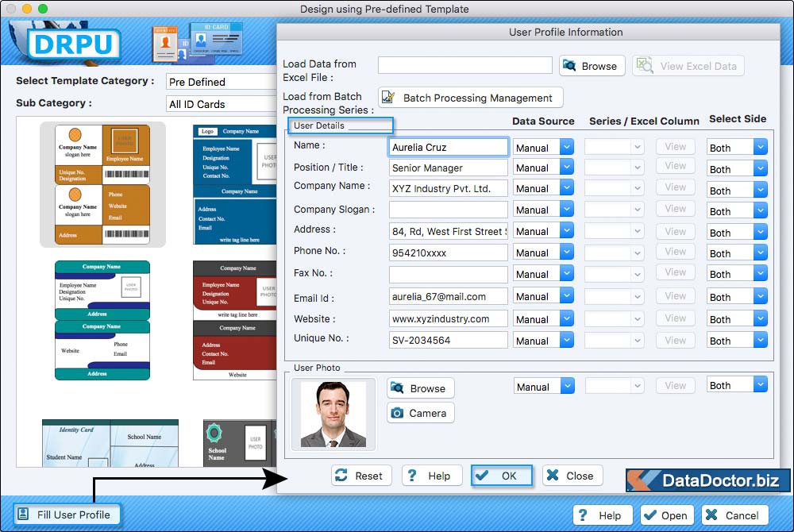This screenshot has height=532, width=794.
Task: Click the Open button at bottom
Action: coord(669,515)
